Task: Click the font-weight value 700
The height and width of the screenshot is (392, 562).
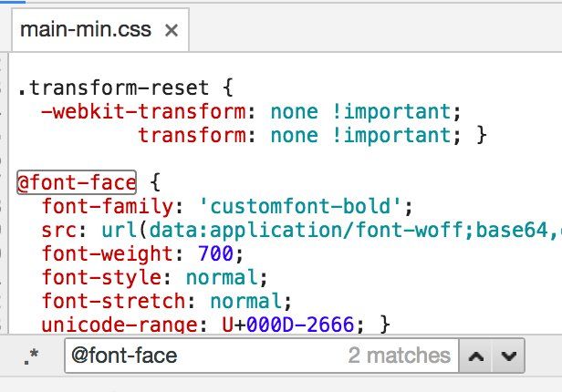Action: coord(215,253)
